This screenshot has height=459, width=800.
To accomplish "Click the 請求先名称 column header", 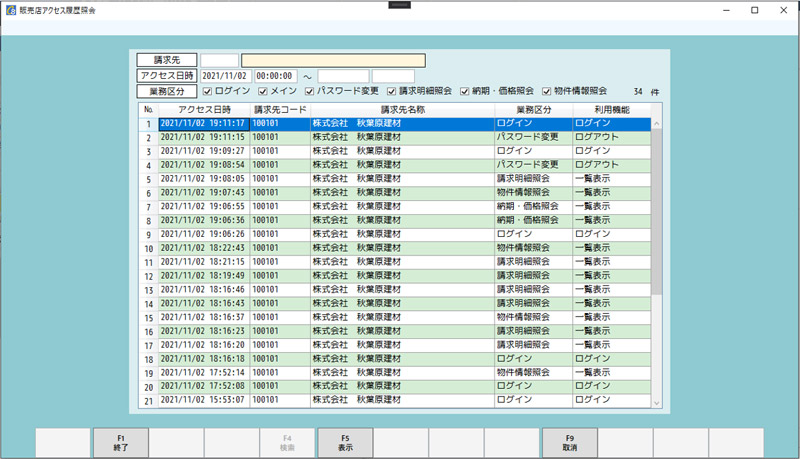I will tap(403, 110).
